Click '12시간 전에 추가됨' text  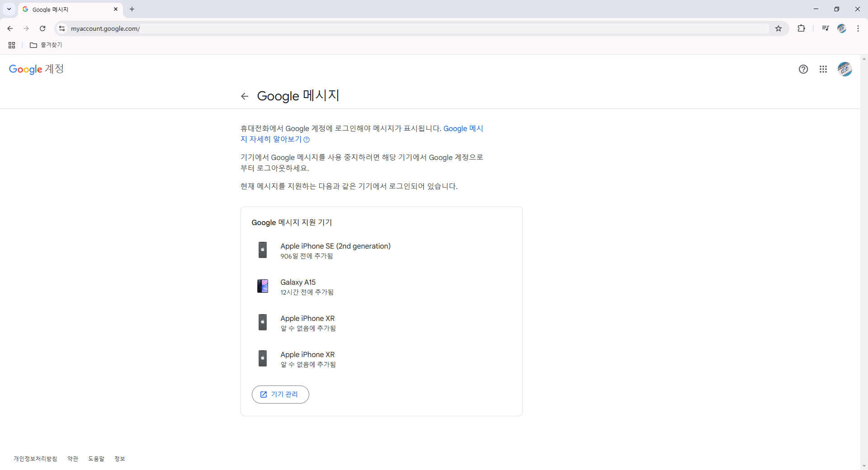click(307, 292)
